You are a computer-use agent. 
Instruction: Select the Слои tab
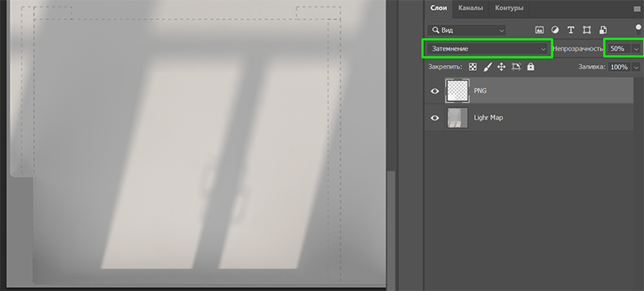pyautogui.click(x=439, y=8)
